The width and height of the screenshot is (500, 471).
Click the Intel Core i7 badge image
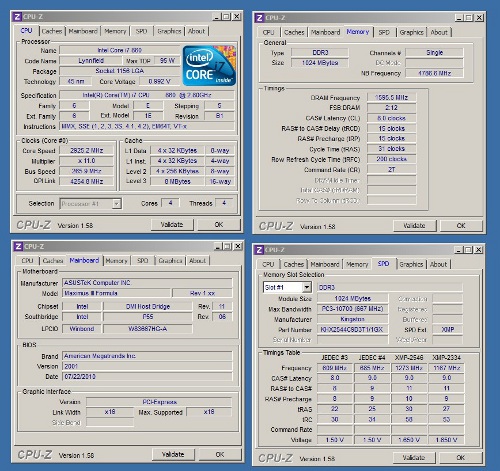[x=209, y=66]
